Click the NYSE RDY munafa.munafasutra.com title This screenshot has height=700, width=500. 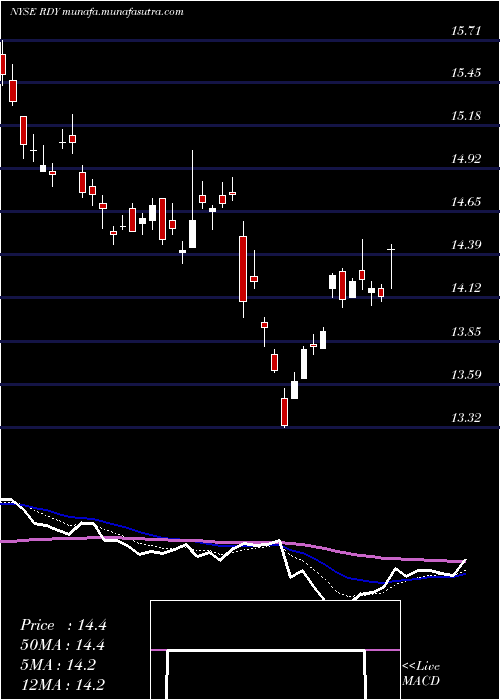[96, 12]
